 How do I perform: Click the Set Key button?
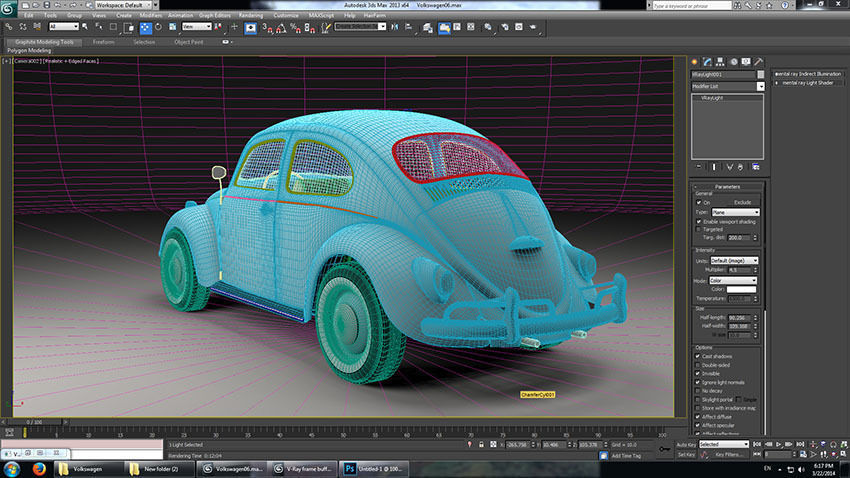686,455
